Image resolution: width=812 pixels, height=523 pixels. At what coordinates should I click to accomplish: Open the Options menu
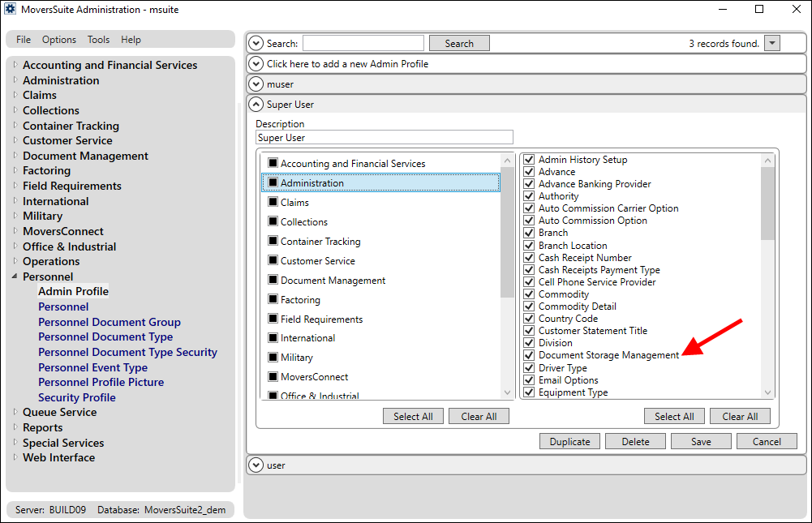58,39
